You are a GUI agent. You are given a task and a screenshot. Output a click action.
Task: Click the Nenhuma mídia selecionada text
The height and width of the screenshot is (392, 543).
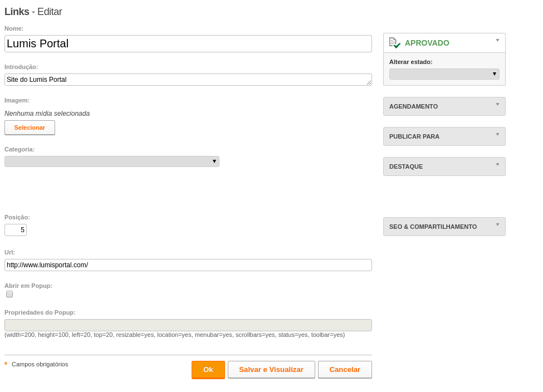tap(47, 114)
